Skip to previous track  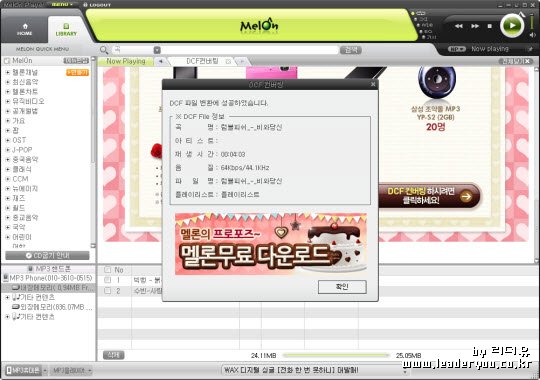pos(459,26)
